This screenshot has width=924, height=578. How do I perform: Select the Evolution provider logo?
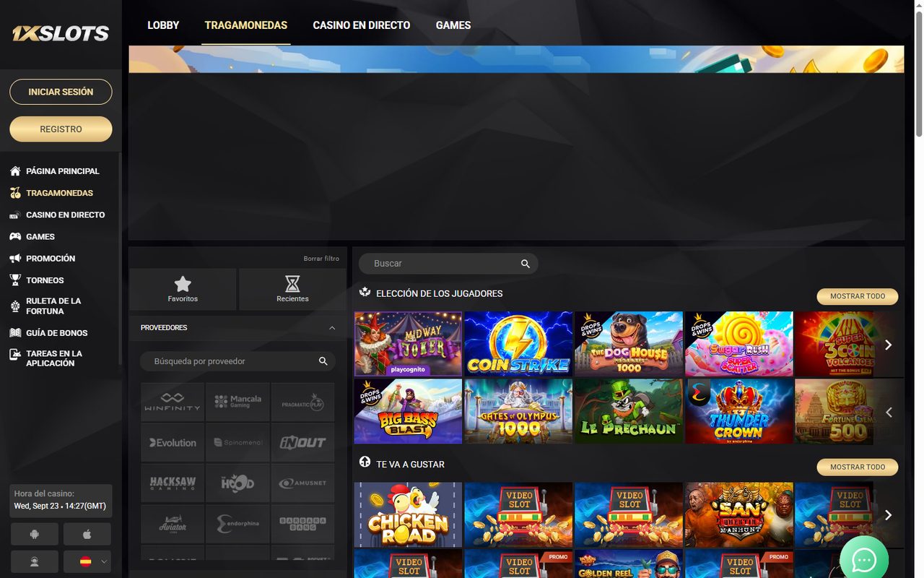(x=172, y=443)
